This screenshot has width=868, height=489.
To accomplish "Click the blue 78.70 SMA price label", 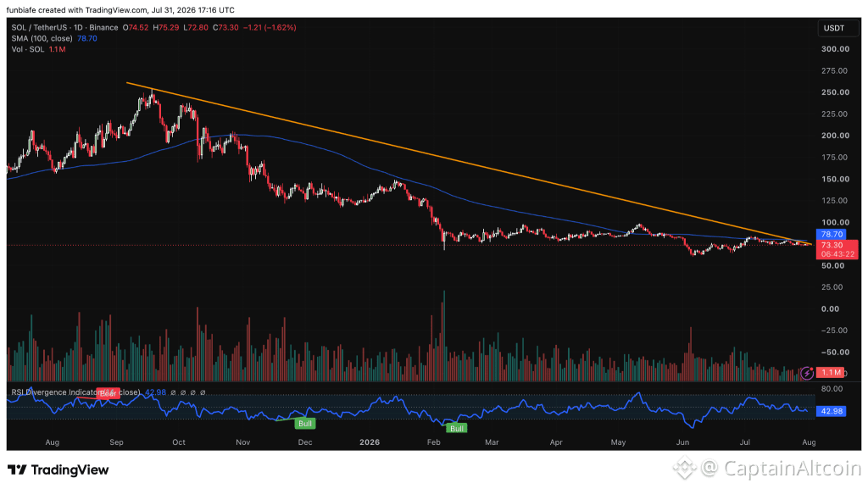I will [832, 234].
